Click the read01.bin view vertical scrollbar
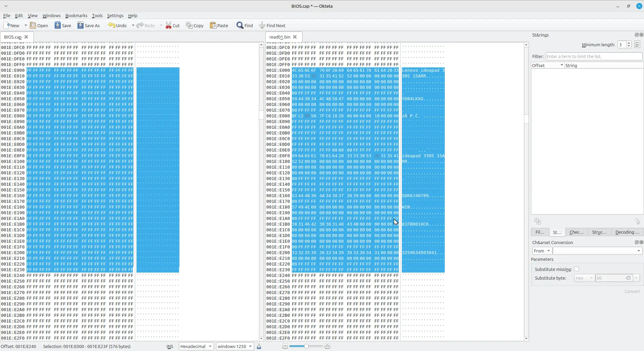 tap(526, 192)
